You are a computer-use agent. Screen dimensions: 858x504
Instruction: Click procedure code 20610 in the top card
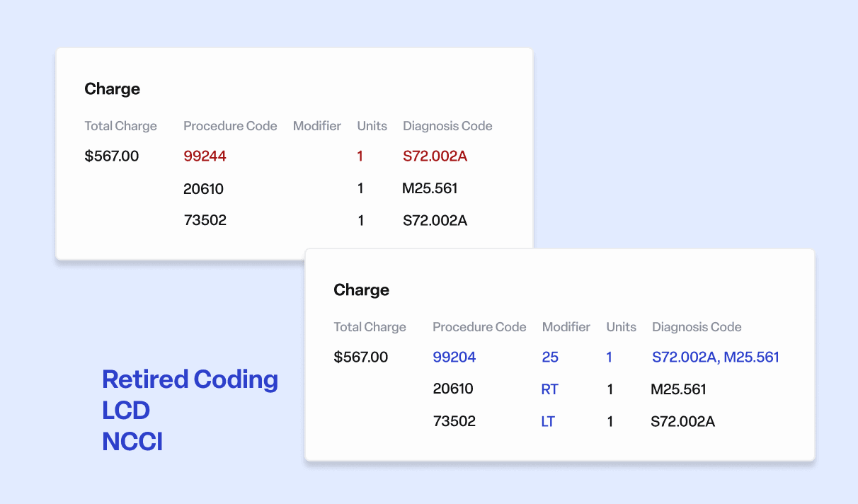203,188
